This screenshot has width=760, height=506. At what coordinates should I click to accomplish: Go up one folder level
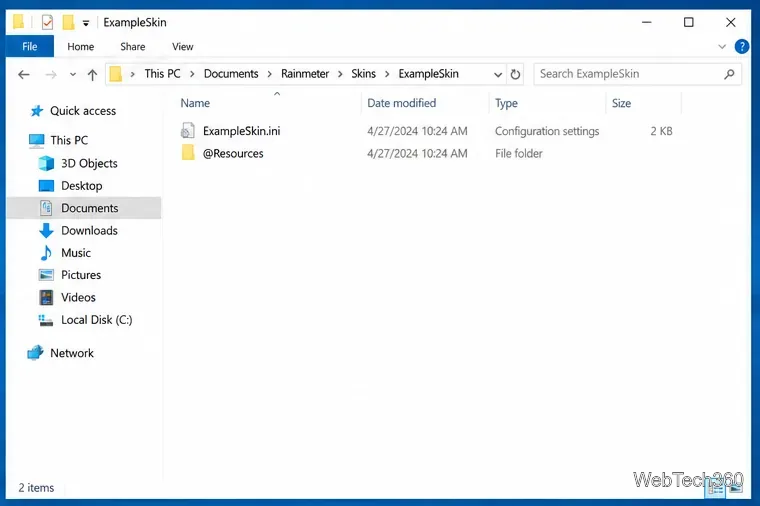click(x=92, y=74)
